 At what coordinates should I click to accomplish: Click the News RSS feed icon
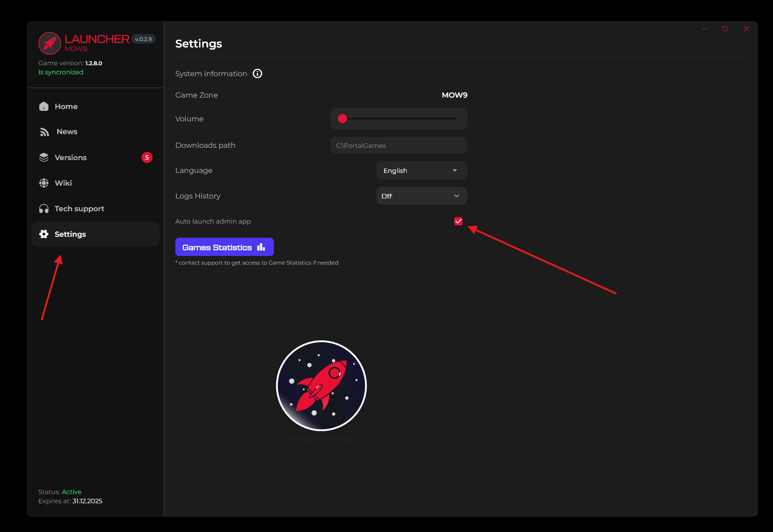tap(44, 132)
